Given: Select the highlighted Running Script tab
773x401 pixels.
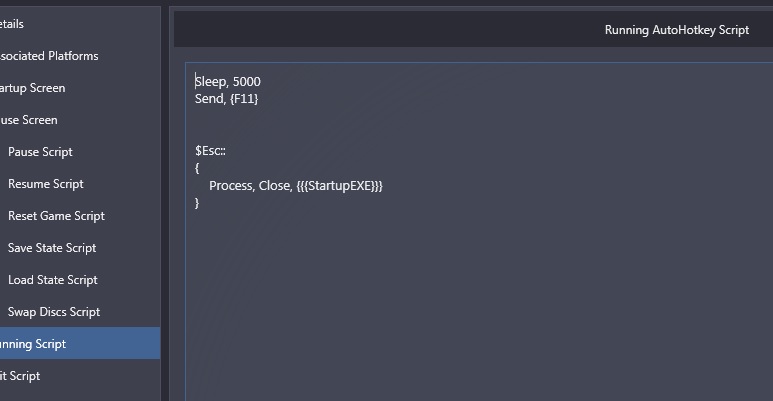Looking at the screenshot, I should pos(80,344).
